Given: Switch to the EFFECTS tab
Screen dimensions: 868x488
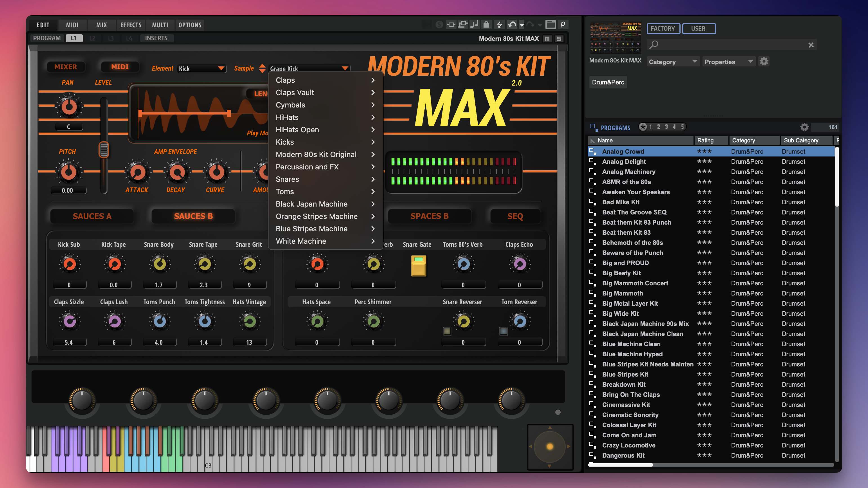Looking at the screenshot, I should coord(131,25).
